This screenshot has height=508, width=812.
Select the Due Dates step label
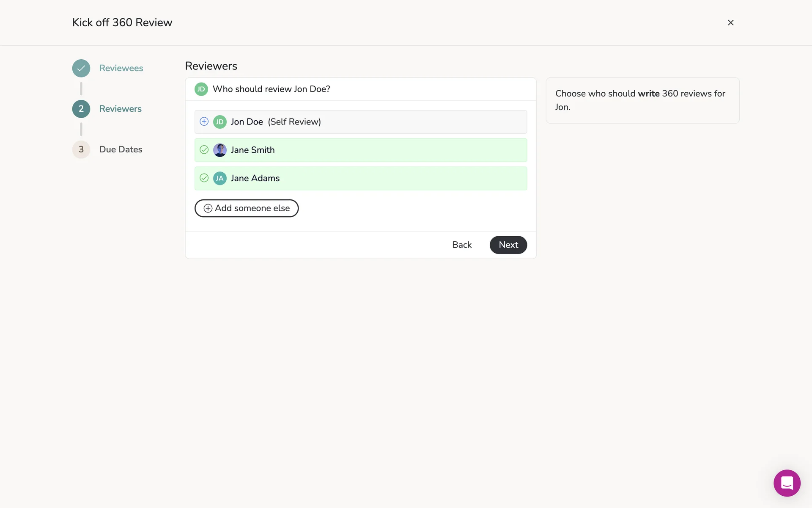pyautogui.click(x=121, y=149)
